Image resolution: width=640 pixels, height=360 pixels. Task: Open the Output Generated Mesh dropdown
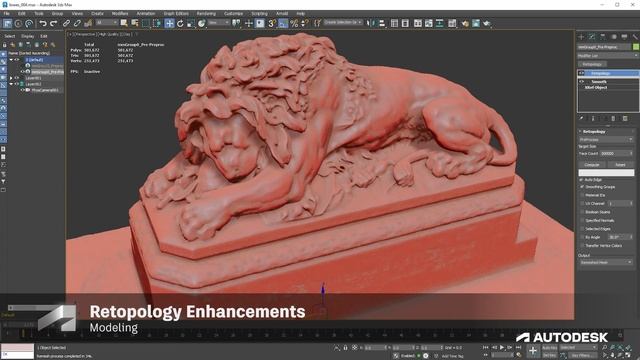coord(606,262)
